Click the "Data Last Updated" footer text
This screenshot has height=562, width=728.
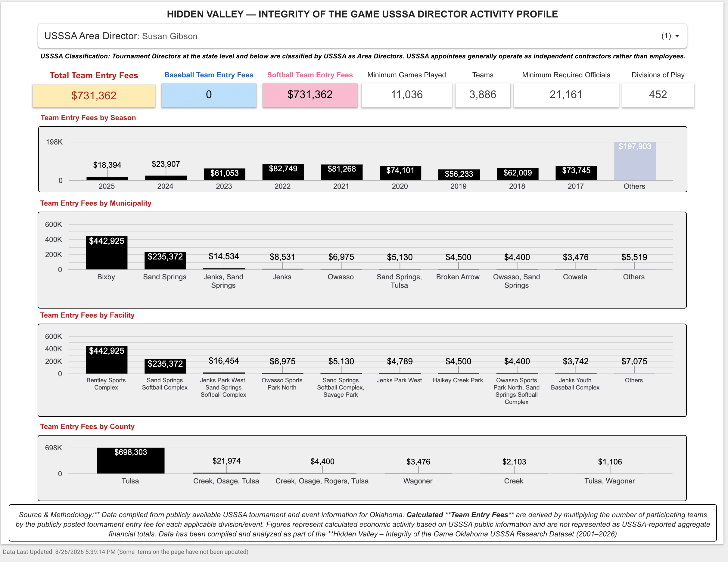click(126, 552)
